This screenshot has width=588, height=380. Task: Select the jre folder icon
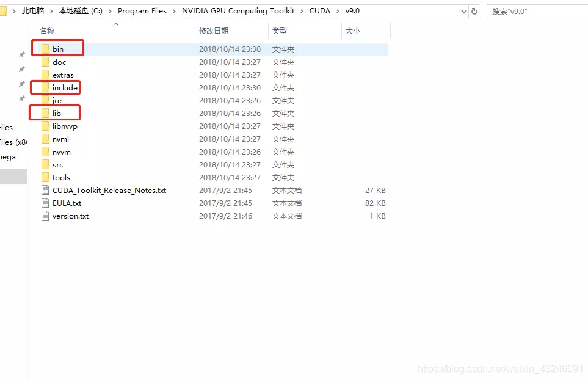pyautogui.click(x=45, y=101)
